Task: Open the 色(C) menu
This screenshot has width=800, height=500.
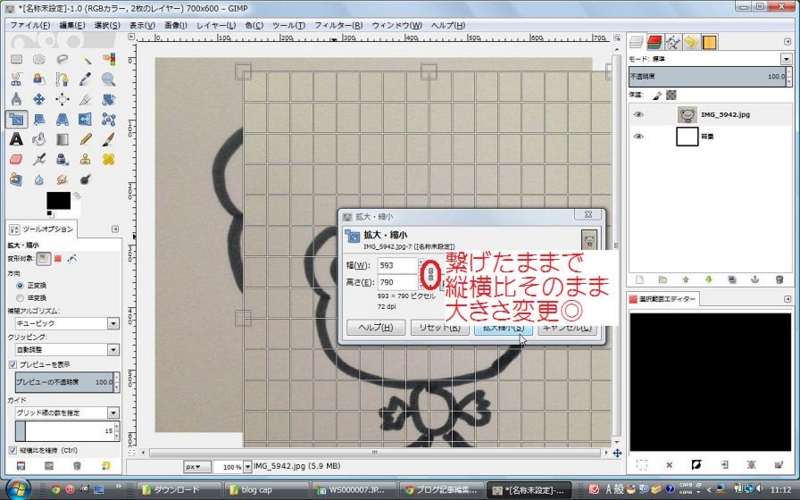Action: (254, 25)
